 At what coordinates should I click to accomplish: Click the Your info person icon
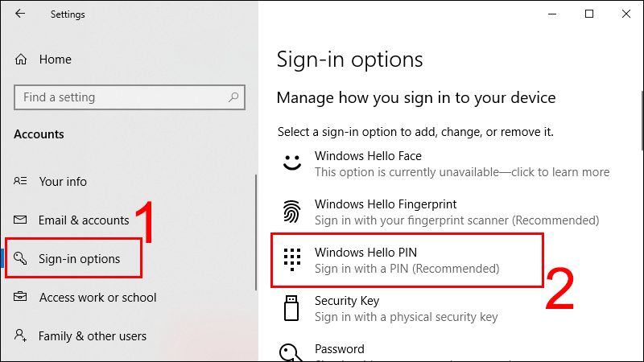coord(22,182)
